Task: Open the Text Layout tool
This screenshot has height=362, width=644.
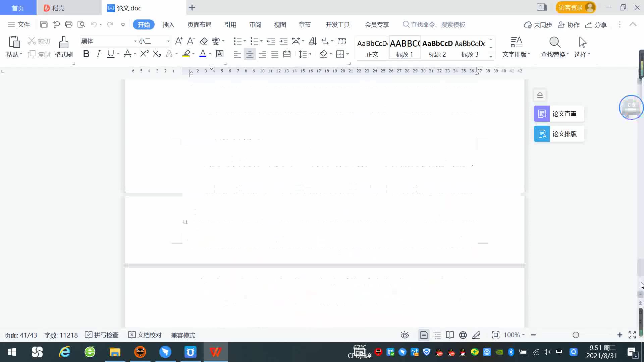Action: tap(516, 47)
